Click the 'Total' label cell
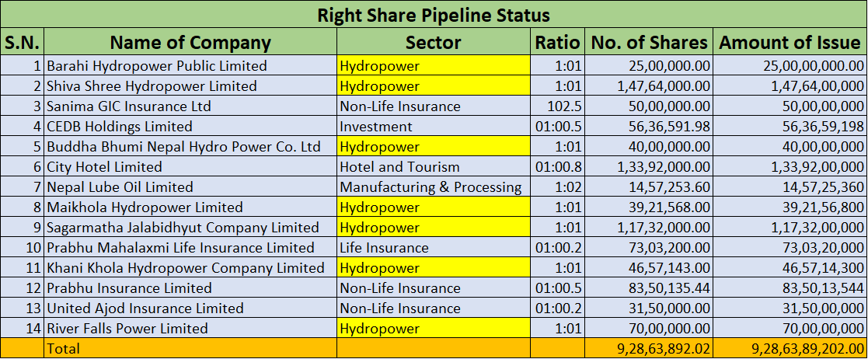Screen dimensions: 868x359 point(190,348)
